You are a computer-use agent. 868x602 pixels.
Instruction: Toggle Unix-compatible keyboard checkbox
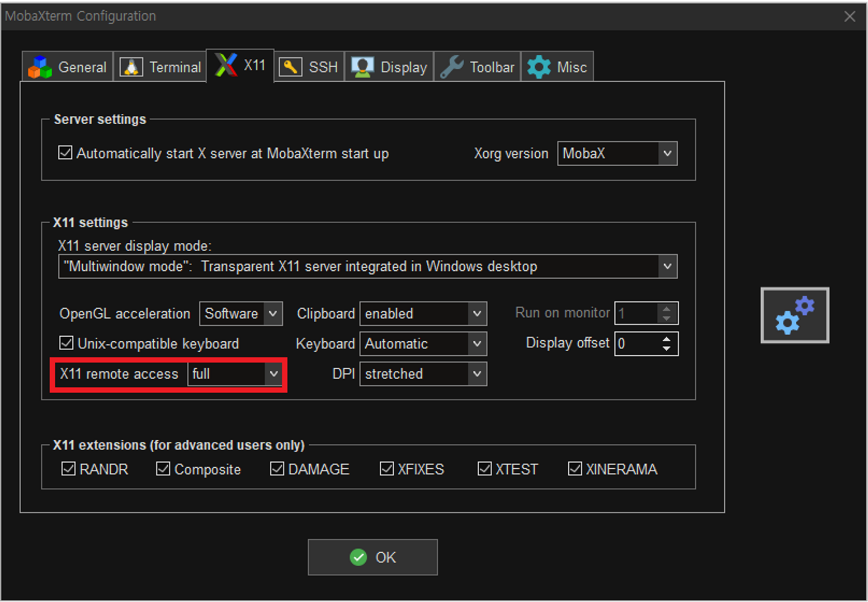tap(66, 343)
